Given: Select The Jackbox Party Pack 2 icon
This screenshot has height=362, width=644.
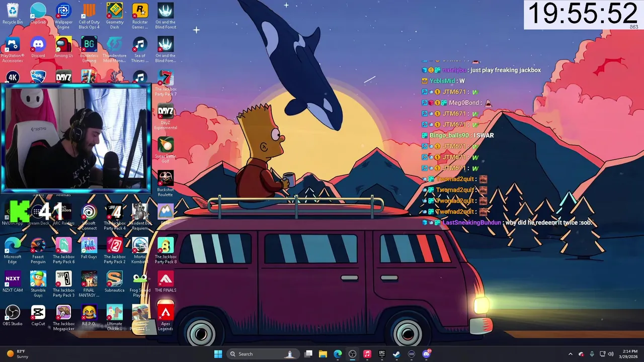Looking at the screenshot, I should pyautogui.click(x=115, y=251).
